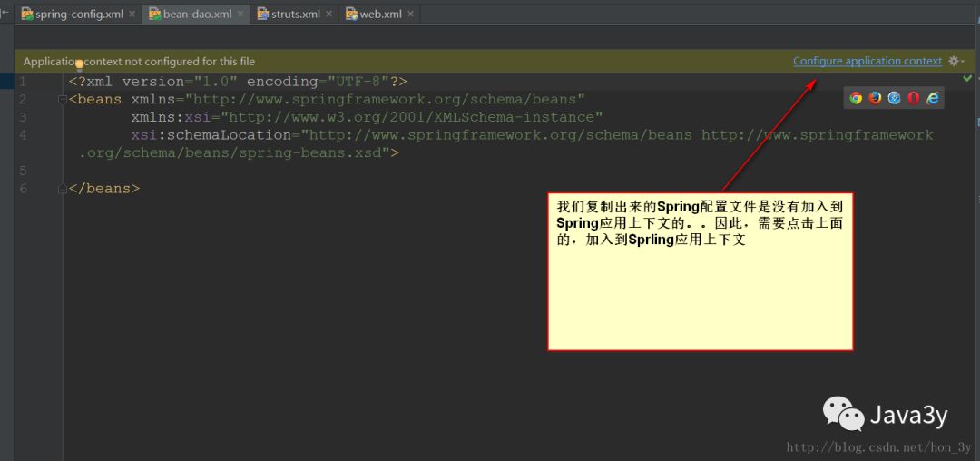
Task: Click the bean-dao.xml file icon
Action: [x=154, y=14]
